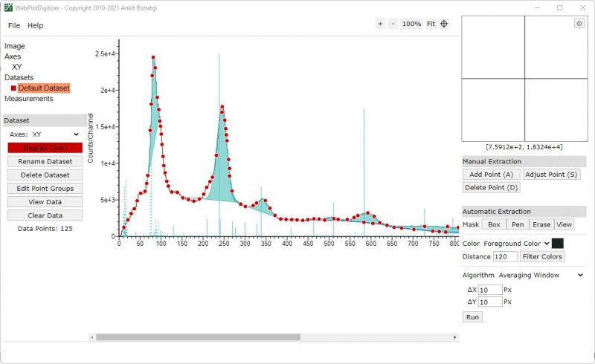Open the Help menu
Image resolution: width=595 pixels, height=364 pixels.
[36, 25]
